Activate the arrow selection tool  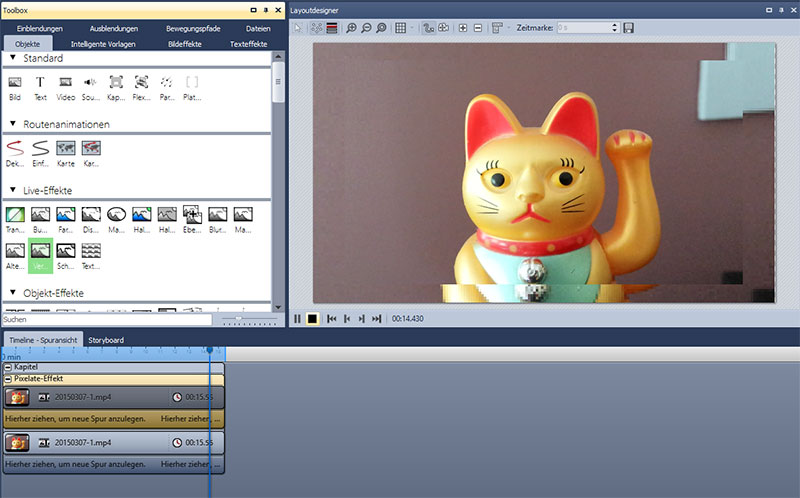click(298, 28)
